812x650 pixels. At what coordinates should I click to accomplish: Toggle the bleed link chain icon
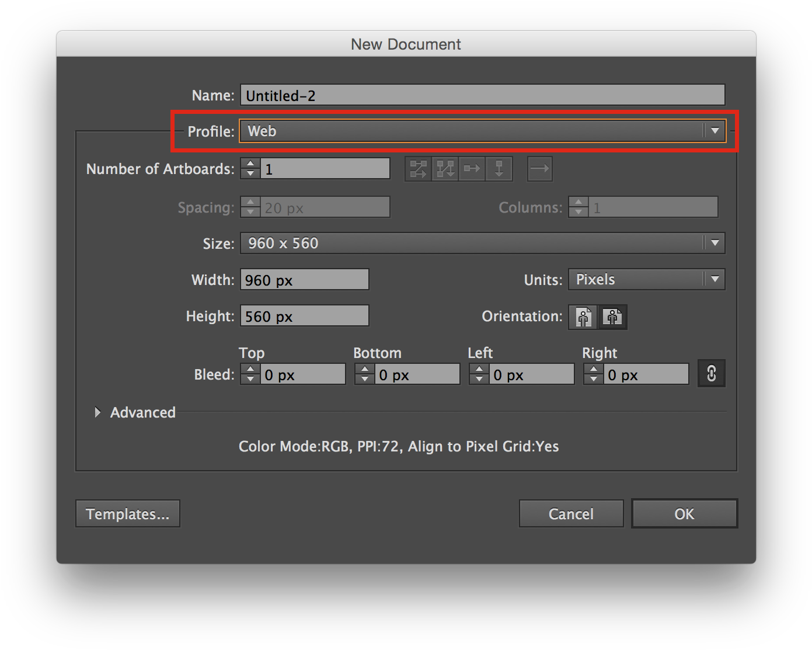pos(711,373)
